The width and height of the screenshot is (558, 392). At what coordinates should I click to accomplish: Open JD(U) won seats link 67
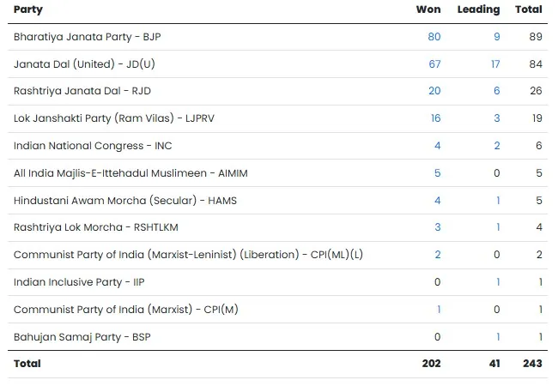click(434, 64)
